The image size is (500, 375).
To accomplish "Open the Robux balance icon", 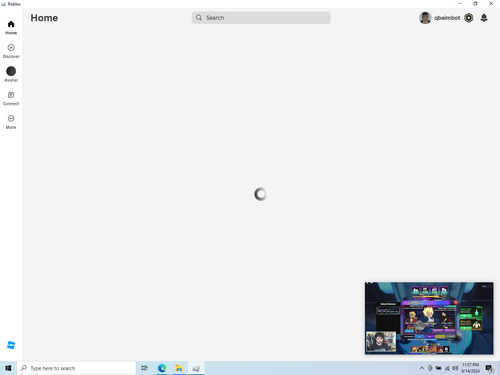I will coord(469,18).
